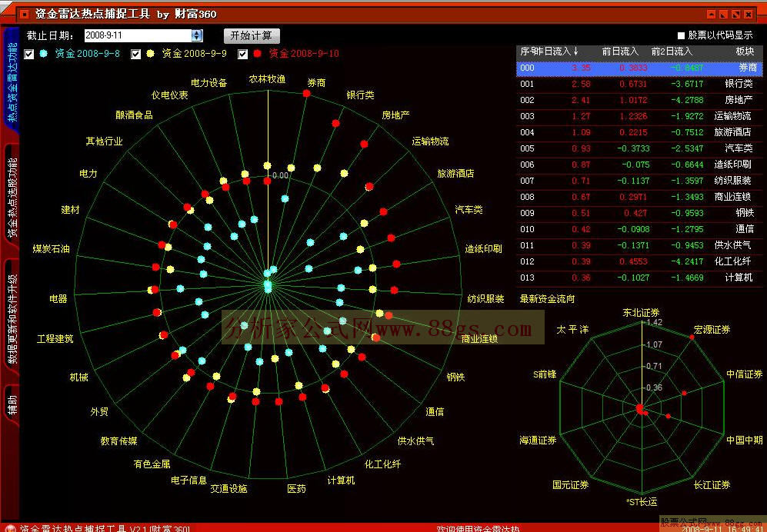This screenshot has width=767, height=532.
Task: Click the 农林牧渔 label on radar chart
Action: tap(267, 79)
